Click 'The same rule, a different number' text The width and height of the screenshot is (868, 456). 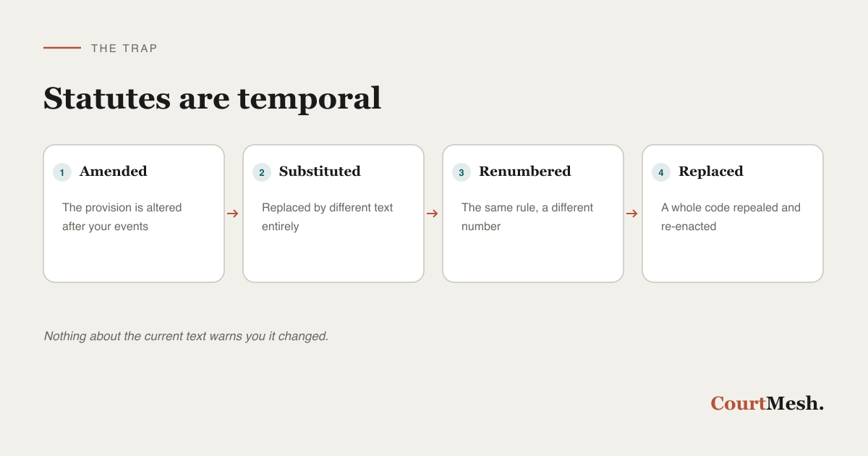tap(527, 217)
